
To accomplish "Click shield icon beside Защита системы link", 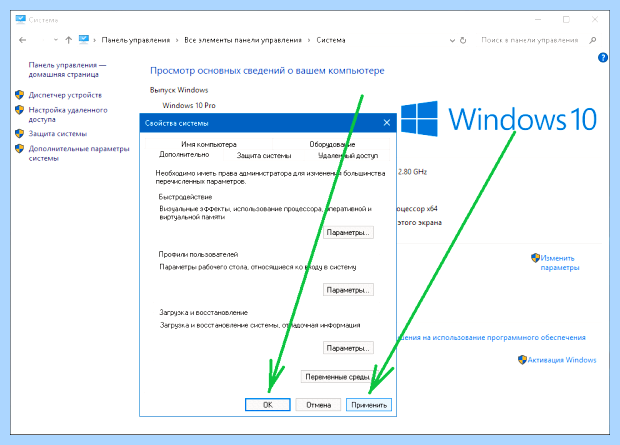I will (19, 133).
